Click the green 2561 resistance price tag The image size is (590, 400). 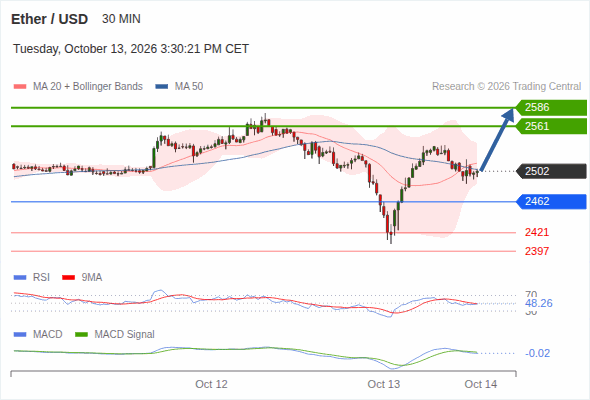click(x=551, y=126)
